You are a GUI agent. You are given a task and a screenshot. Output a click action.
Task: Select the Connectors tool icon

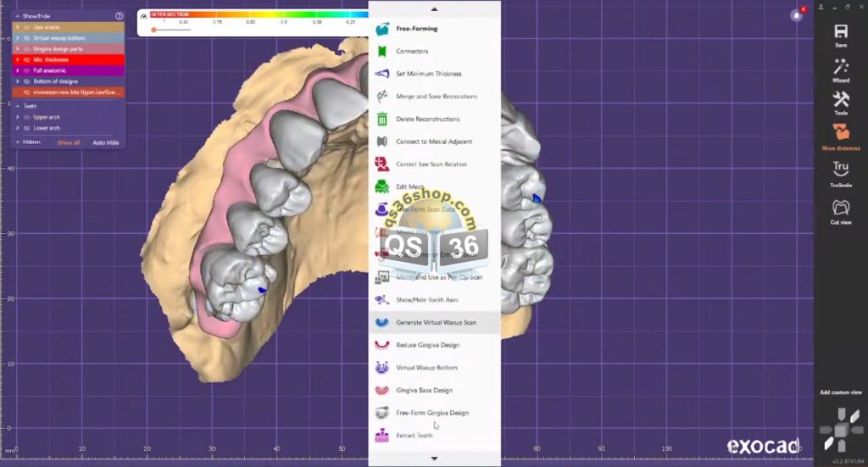[382, 52]
